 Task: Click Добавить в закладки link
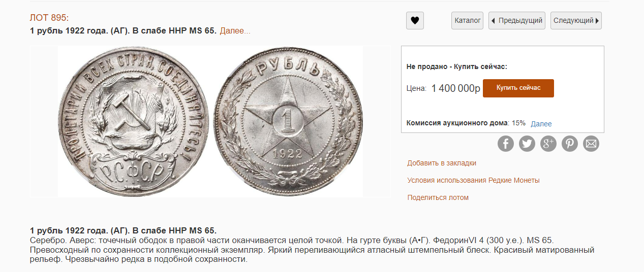(x=442, y=163)
